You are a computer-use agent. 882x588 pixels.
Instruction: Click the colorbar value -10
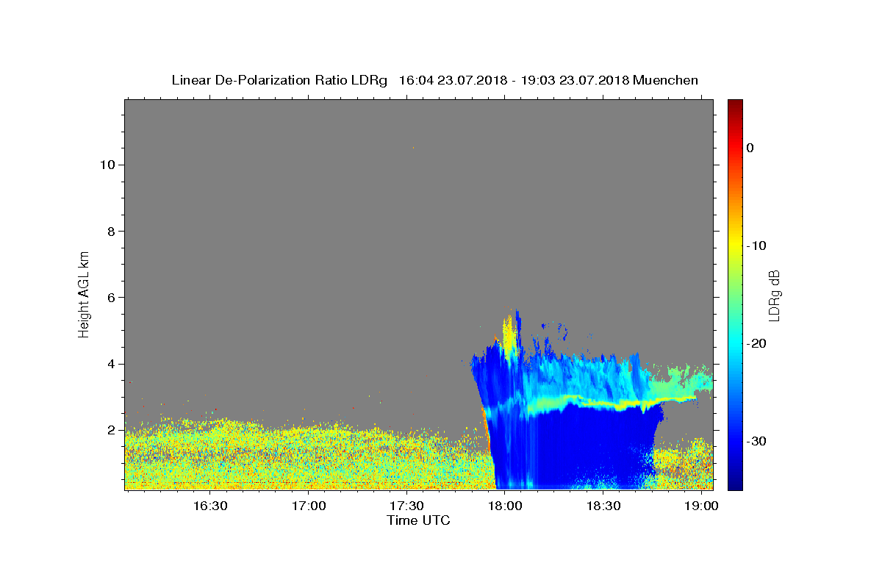click(756, 245)
